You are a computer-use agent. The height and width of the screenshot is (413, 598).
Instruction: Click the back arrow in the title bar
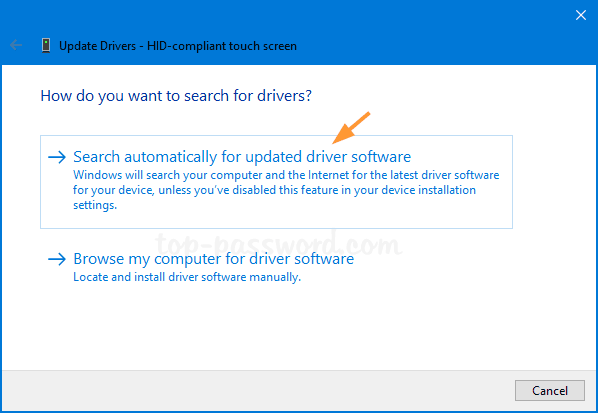click(x=16, y=45)
